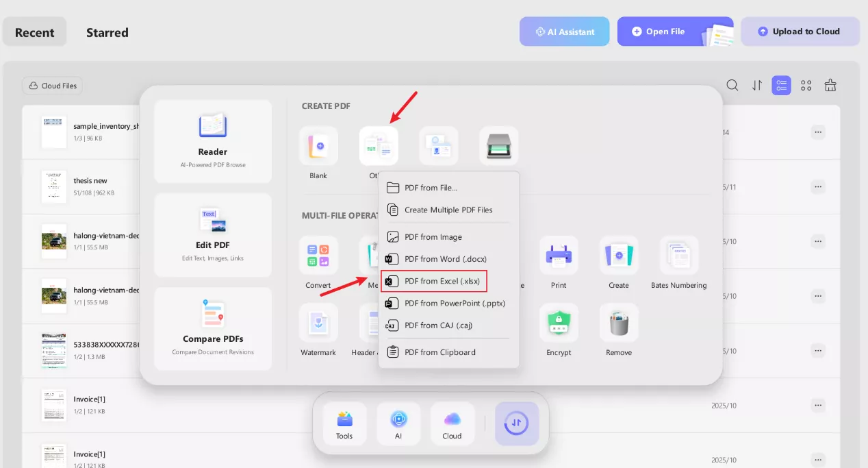Open more options for thesis new

(818, 186)
